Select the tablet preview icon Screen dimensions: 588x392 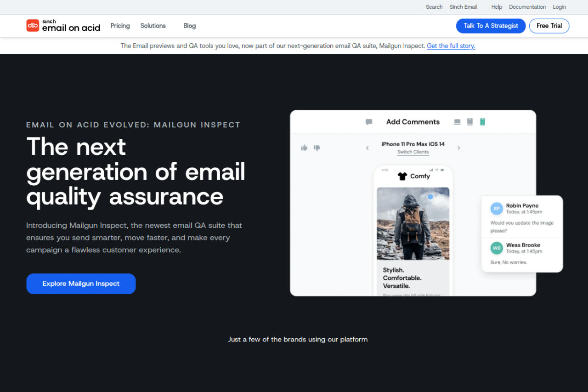470,122
